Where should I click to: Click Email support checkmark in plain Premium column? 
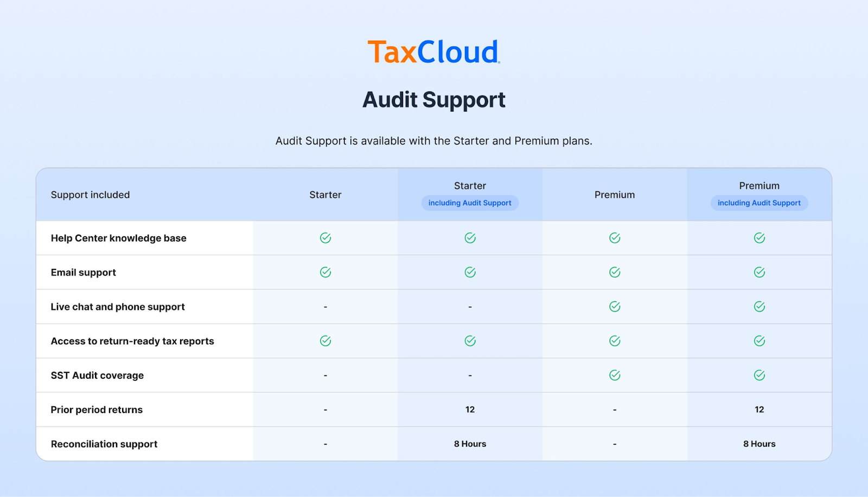[x=615, y=272]
